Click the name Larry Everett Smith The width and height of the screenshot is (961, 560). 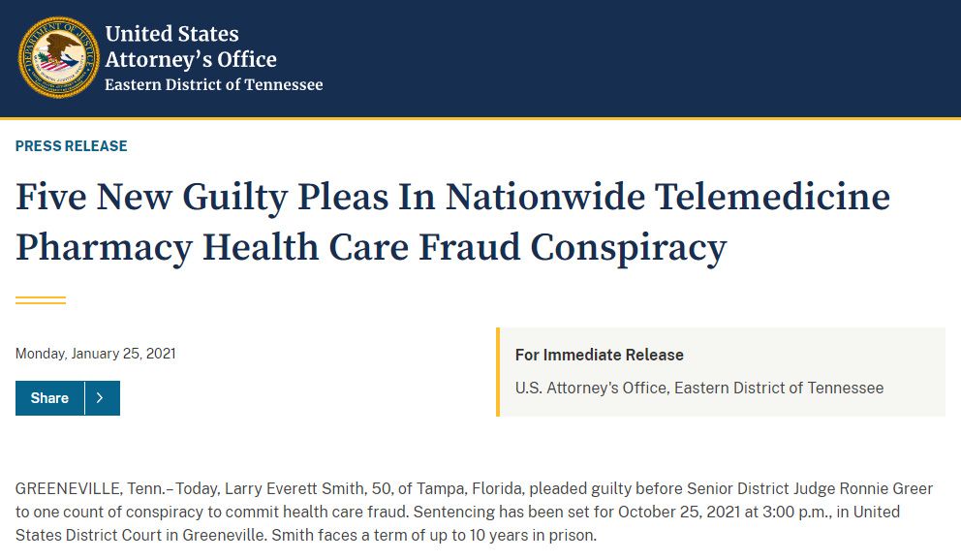[306, 488]
